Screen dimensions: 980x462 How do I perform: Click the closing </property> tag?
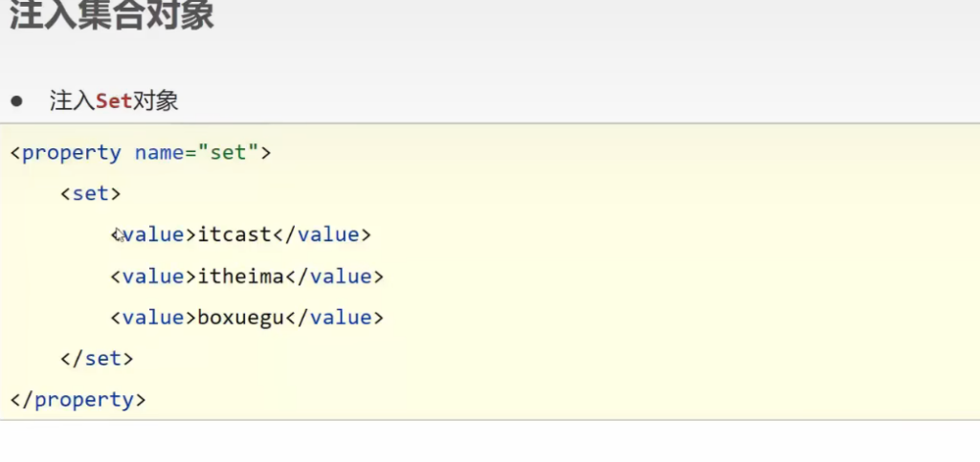coord(78,400)
